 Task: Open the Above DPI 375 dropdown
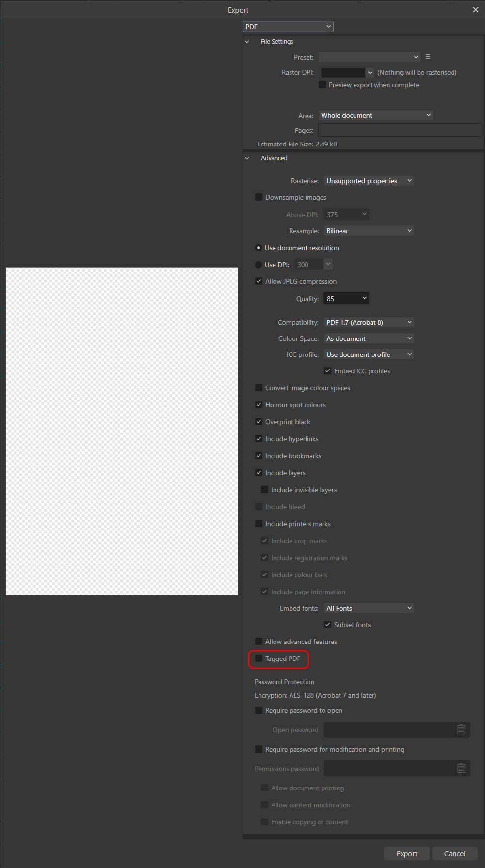point(346,214)
